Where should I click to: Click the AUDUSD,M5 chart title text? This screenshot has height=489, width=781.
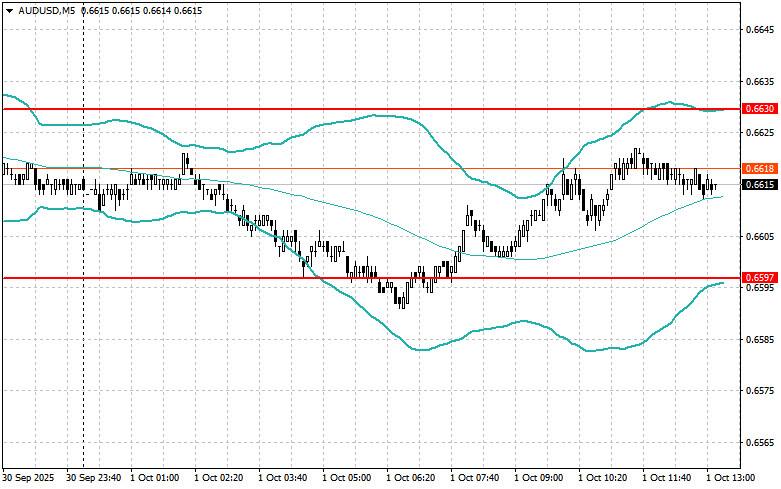tap(47, 10)
